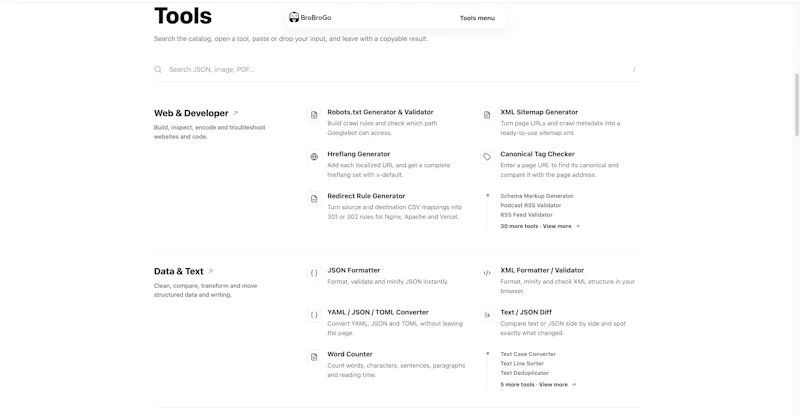Click the Robots.txt Generator document icon
Screen dimensions: 800x416
pos(314,115)
